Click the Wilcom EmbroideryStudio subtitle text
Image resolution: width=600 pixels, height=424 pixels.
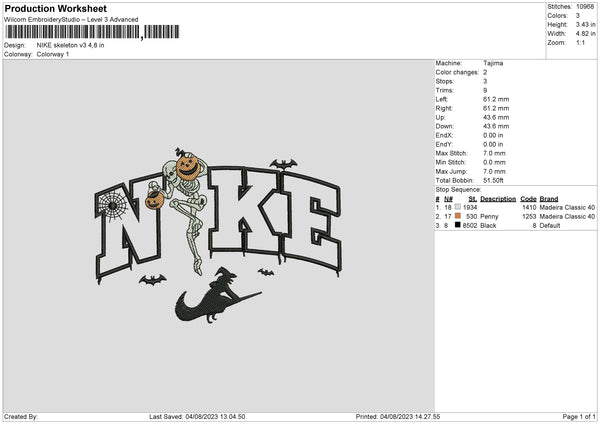pos(71,20)
